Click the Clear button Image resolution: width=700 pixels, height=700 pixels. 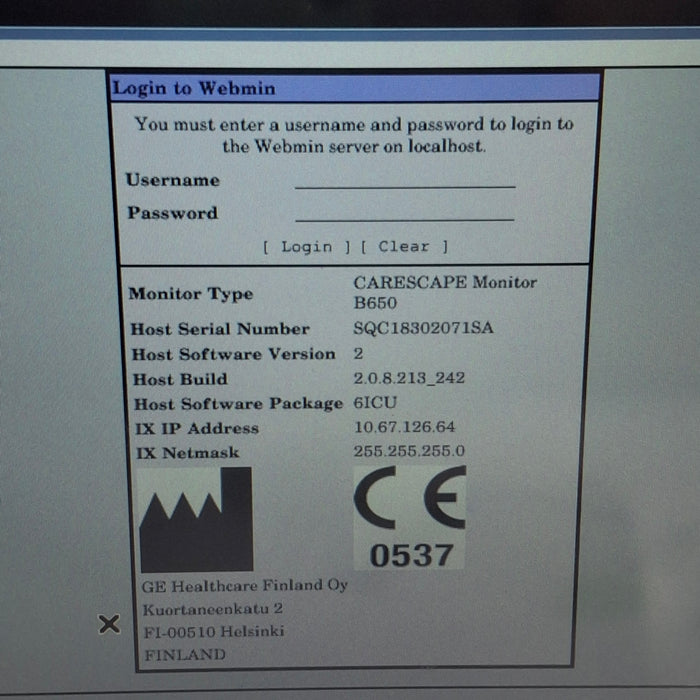coord(404,246)
